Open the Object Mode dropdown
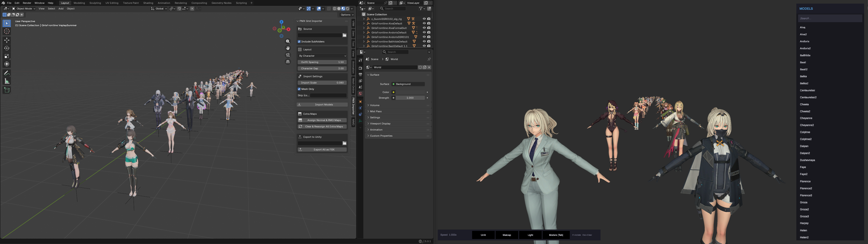Viewport: 868px width, 244px height. tap(24, 9)
